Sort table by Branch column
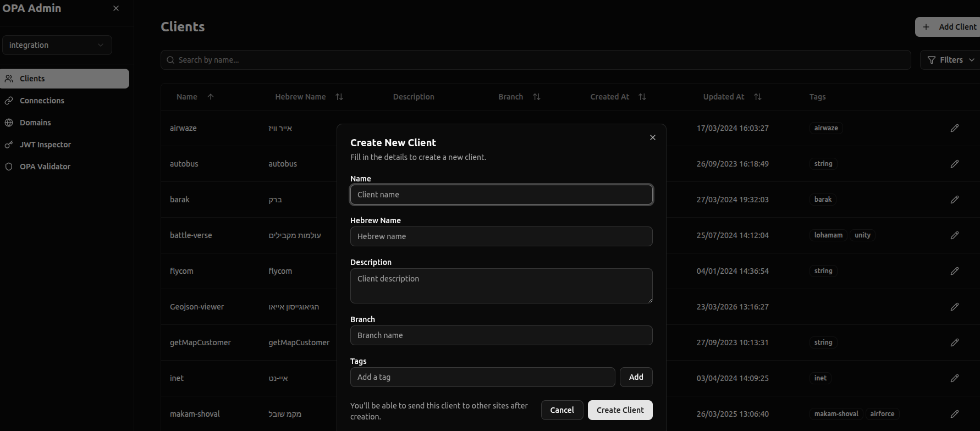 click(x=519, y=97)
